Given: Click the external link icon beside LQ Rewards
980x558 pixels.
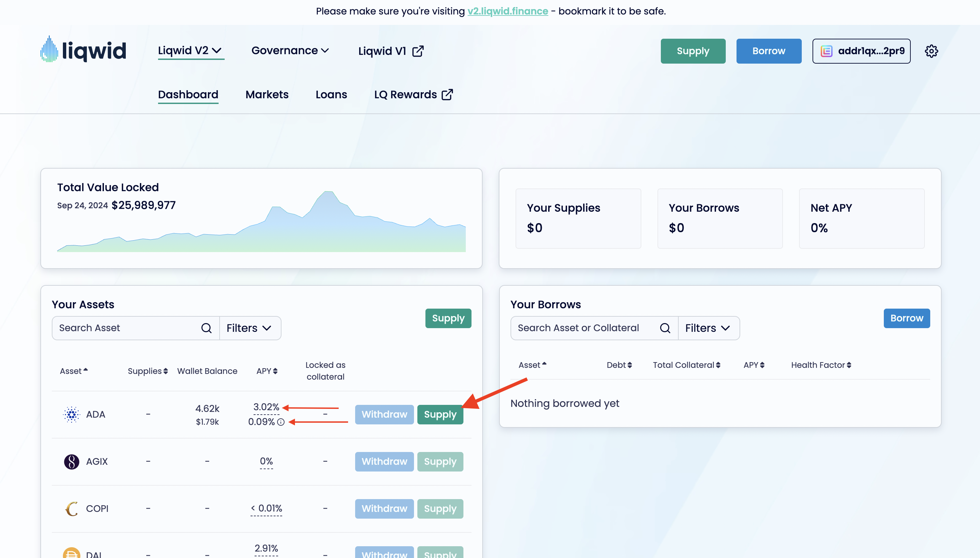Looking at the screenshot, I should (x=447, y=95).
